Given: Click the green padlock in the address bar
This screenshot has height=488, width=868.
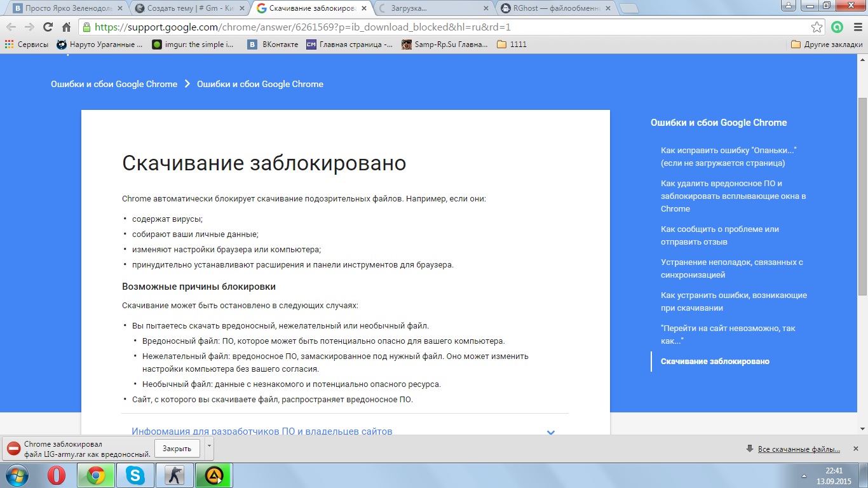Looking at the screenshot, I should (x=87, y=27).
